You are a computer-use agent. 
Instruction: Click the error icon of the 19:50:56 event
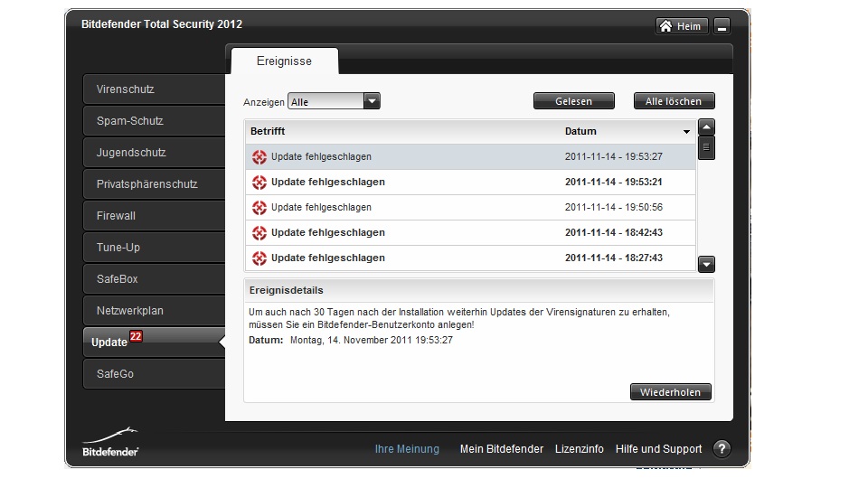coord(259,208)
